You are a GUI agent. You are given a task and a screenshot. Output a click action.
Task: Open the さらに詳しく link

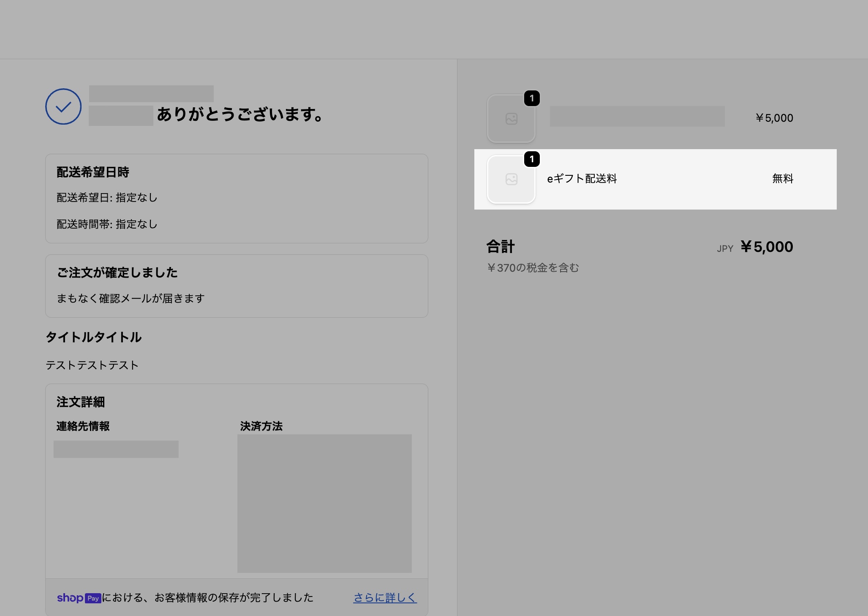click(385, 597)
